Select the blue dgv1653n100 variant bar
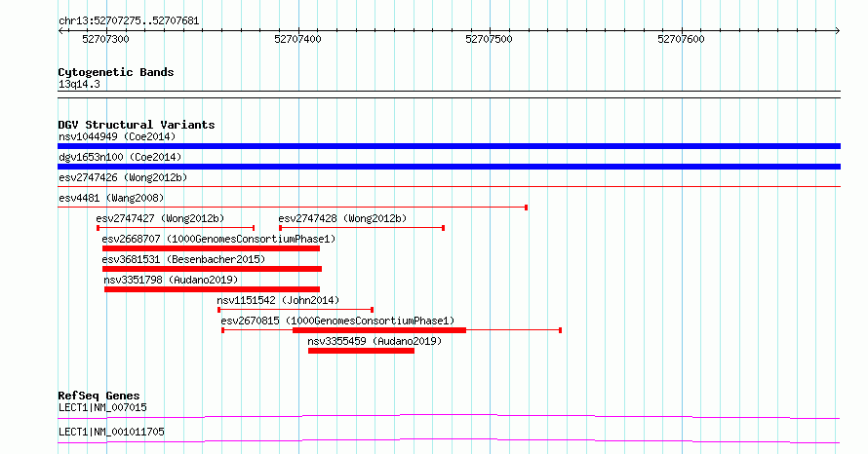868x454 pixels. point(449,167)
